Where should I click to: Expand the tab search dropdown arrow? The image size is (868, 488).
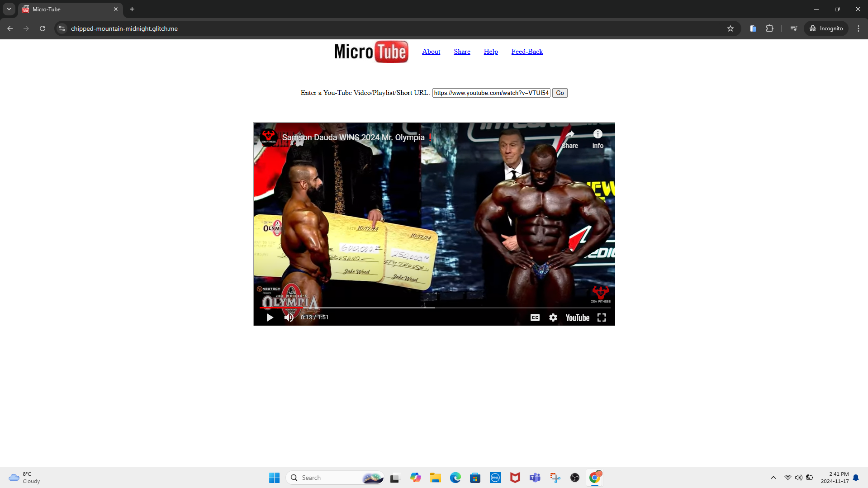pos(9,9)
